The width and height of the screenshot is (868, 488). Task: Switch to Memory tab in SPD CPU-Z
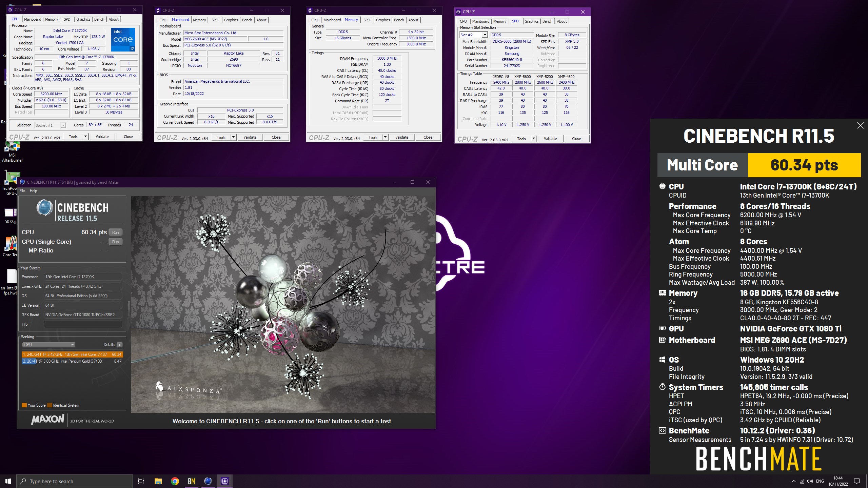499,21
